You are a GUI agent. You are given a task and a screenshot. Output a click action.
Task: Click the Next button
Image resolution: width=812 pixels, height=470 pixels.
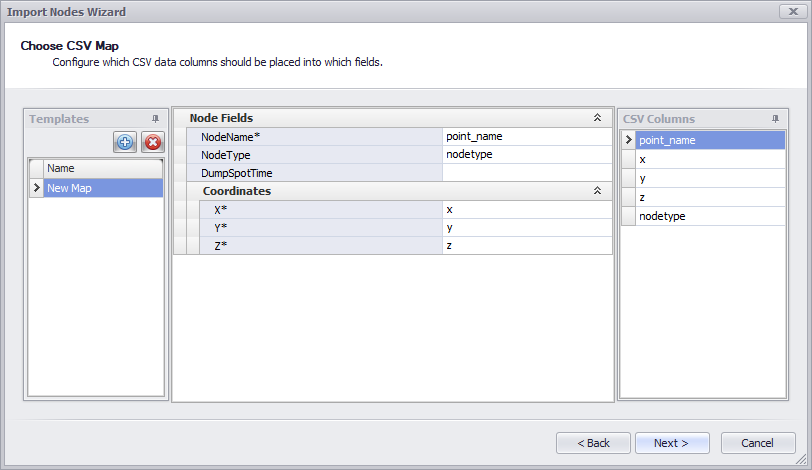(672, 443)
